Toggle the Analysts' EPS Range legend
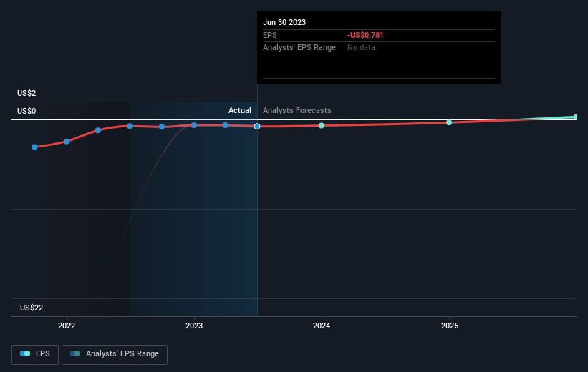 115,354
